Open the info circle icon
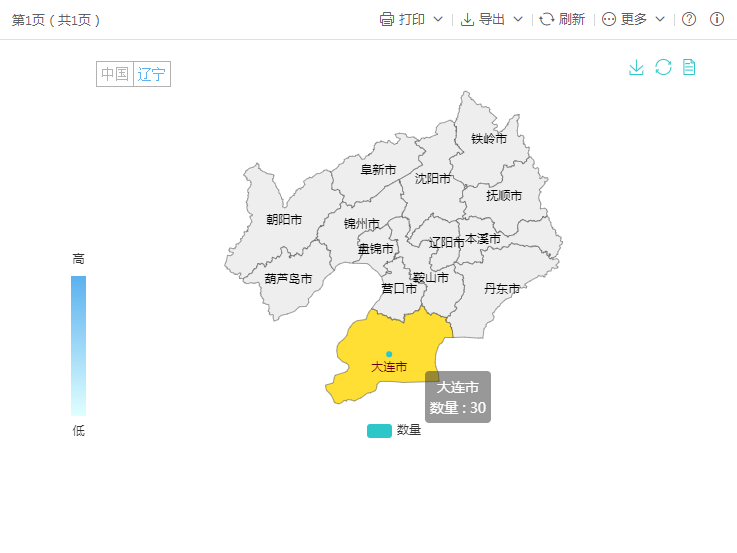Viewport: 737px width, 553px height. (717, 19)
